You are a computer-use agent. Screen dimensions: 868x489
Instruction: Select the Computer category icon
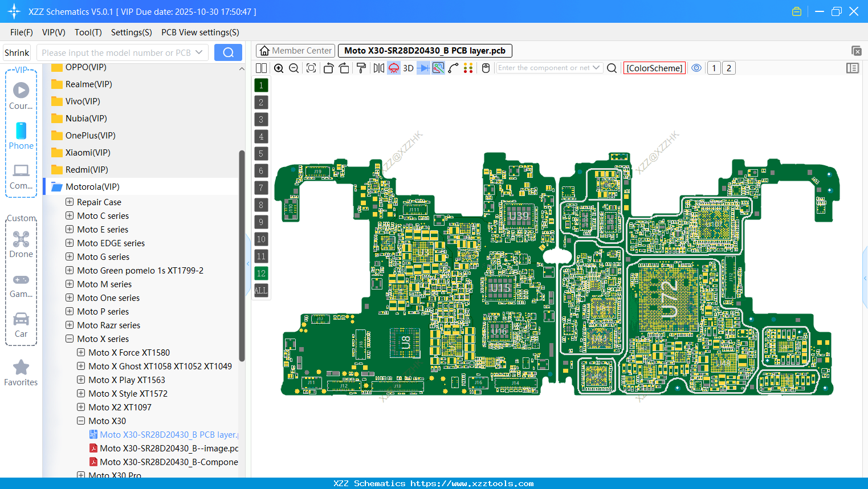[21, 176]
